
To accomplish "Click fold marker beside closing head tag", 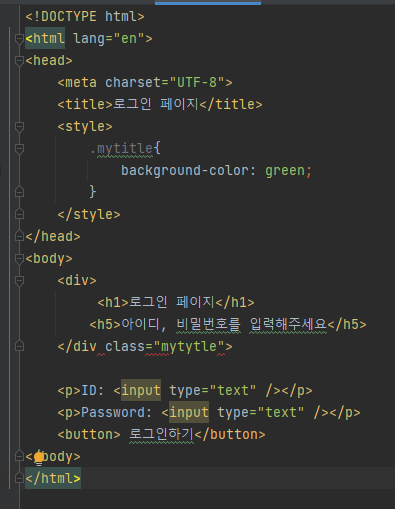I will pyautogui.click(x=19, y=236).
